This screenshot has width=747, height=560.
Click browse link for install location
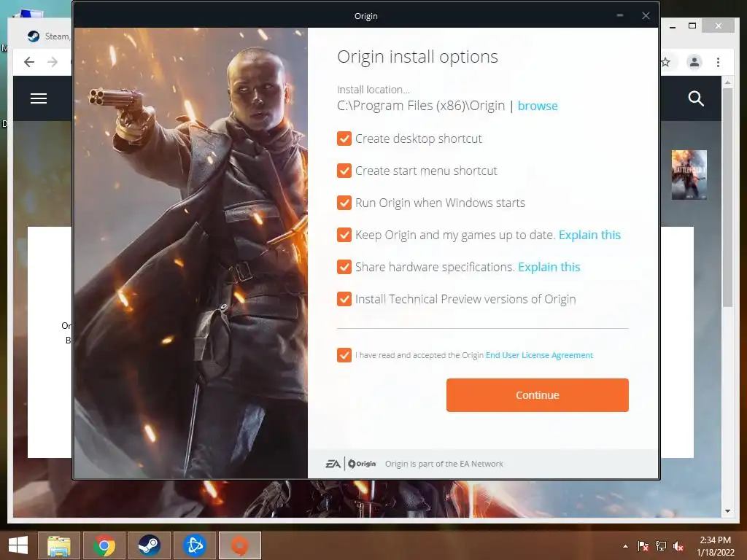[538, 106]
